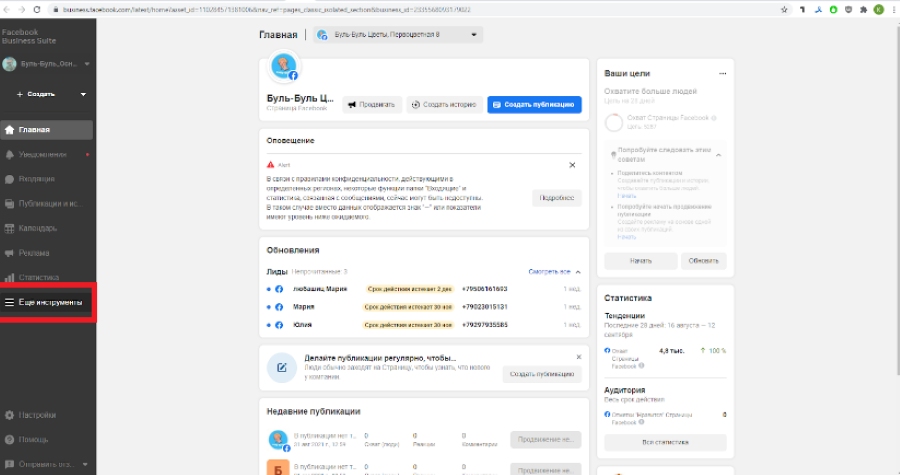Click the Настройки gear icon
Viewport: 900px width, 475px height.
click(x=9, y=415)
